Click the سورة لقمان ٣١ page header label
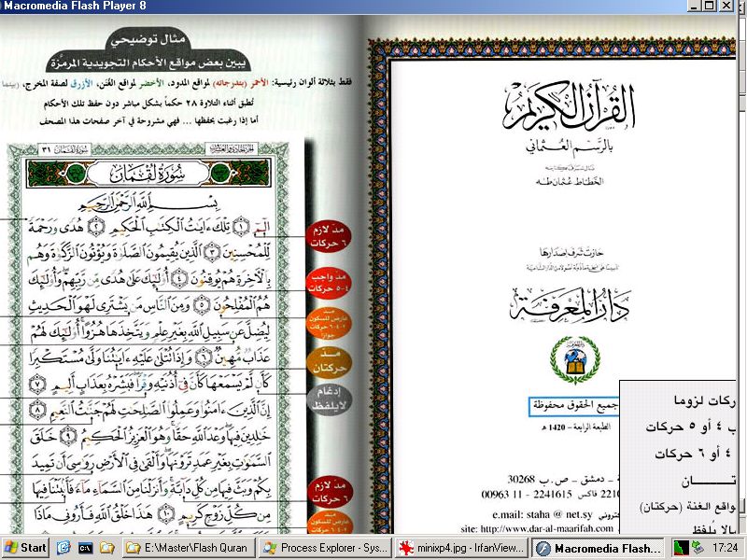Screen dimensions: 747x560 point(64,149)
